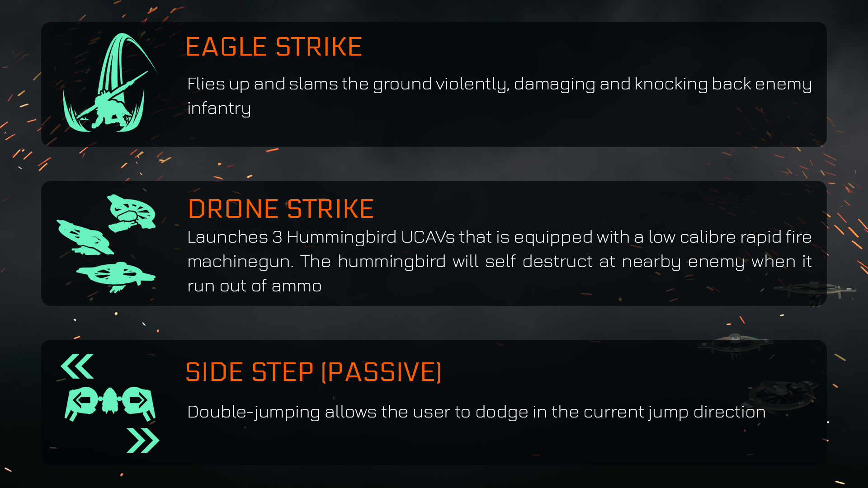Click the left double-chevron arrows icon
This screenshot has width=868, height=488.
tap(77, 366)
